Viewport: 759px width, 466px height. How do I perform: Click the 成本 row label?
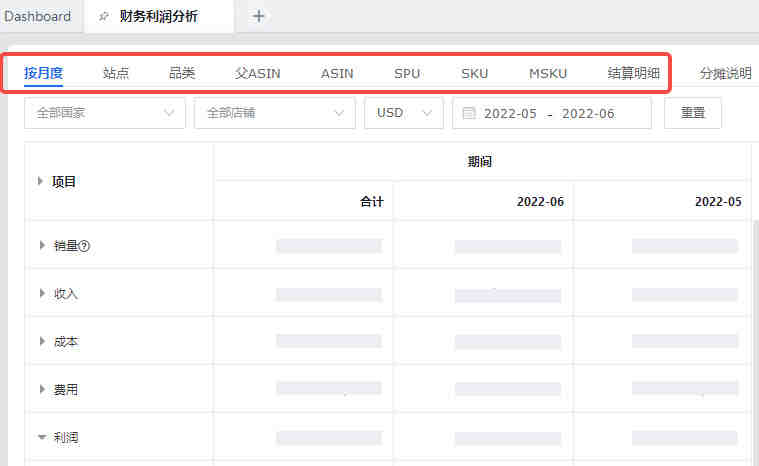pyautogui.click(x=66, y=342)
